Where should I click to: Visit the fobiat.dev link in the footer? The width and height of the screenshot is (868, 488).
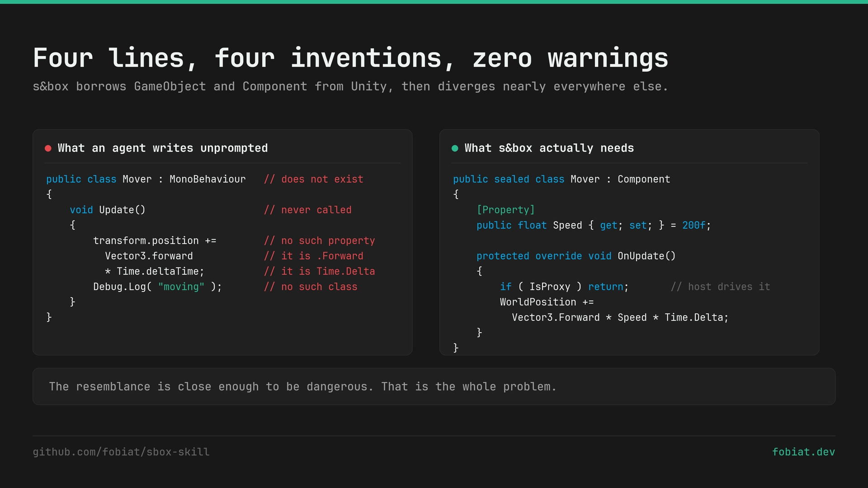[x=803, y=452]
